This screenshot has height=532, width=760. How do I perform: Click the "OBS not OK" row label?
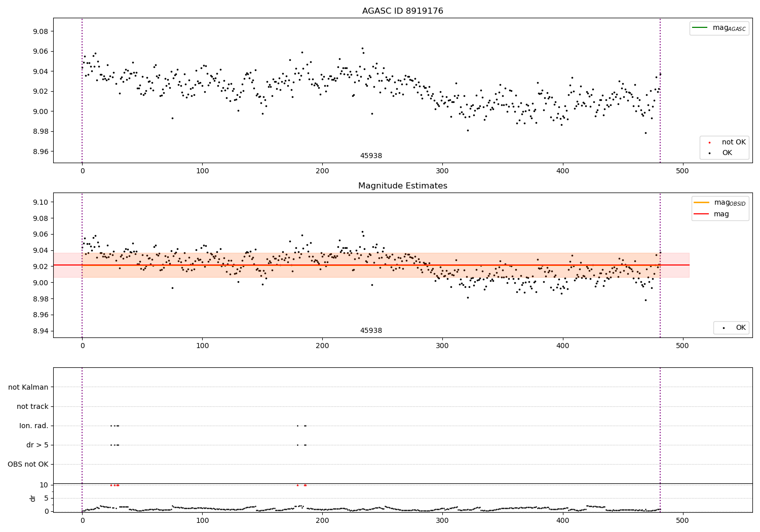coord(28,464)
